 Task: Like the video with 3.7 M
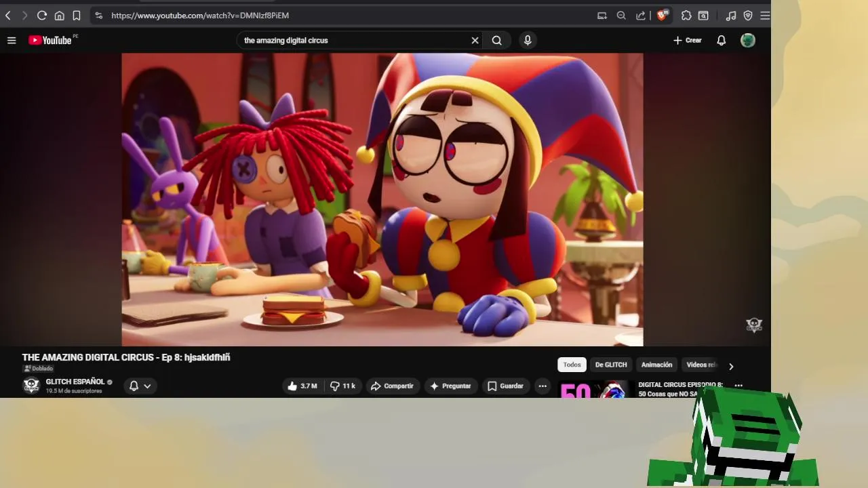[x=302, y=386]
